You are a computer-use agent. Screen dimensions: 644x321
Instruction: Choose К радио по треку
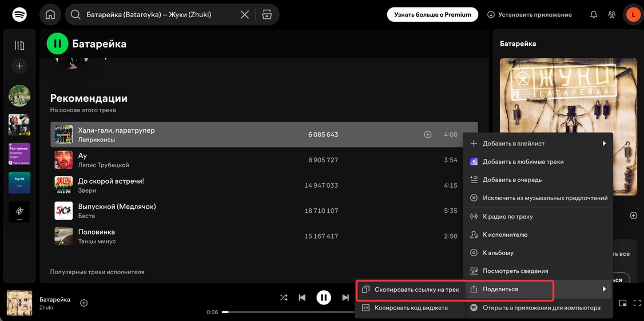538,217
